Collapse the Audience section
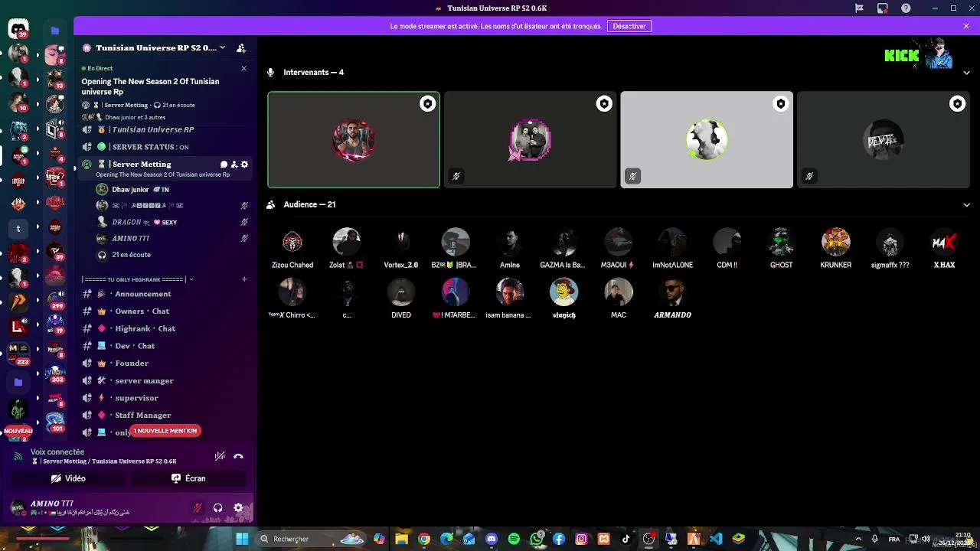Image resolution: width=980 pixels, height=551 pixels. click(x=966, y=205)
